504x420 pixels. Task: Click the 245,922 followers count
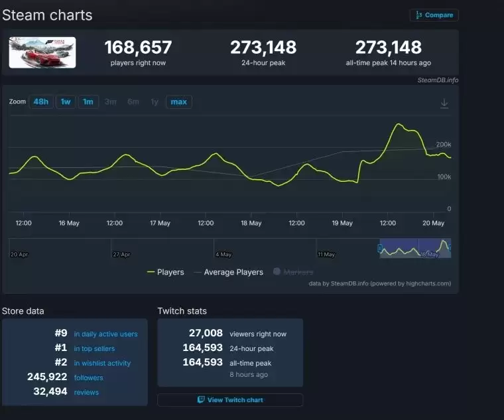tap(47, 377)
